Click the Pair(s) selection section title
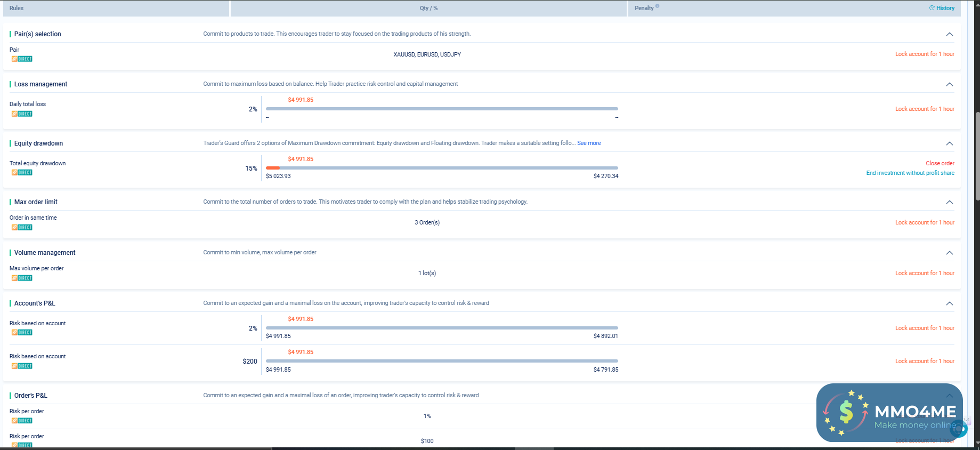 coord(37,34)
